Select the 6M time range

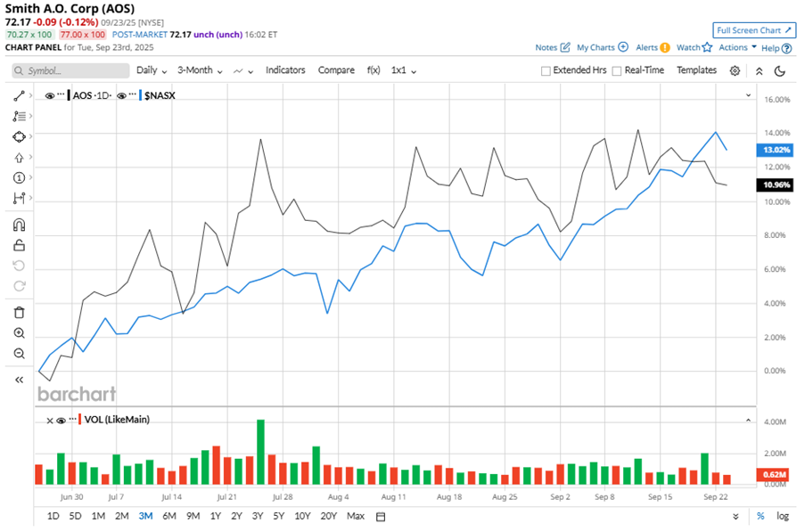[169, 516]
